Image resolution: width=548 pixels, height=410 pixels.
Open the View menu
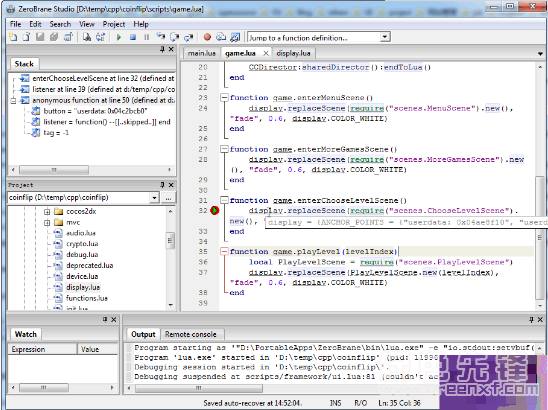87,24
